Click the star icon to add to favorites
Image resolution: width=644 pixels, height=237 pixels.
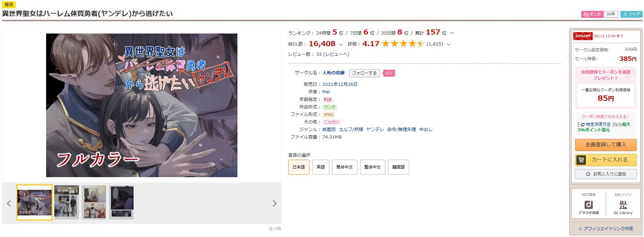click(x=588, y=174)
